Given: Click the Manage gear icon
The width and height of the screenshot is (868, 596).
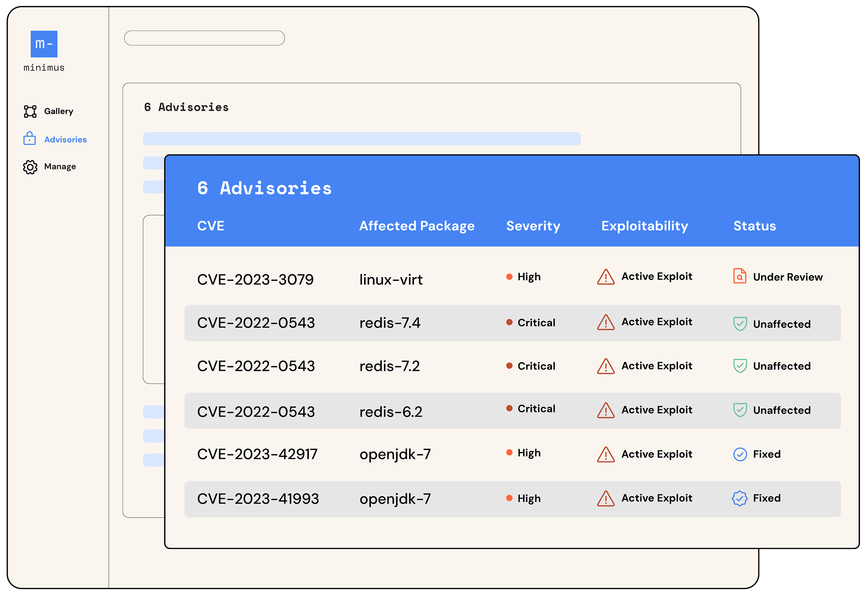Looking at the screenshot, I should tap(30, 167).
